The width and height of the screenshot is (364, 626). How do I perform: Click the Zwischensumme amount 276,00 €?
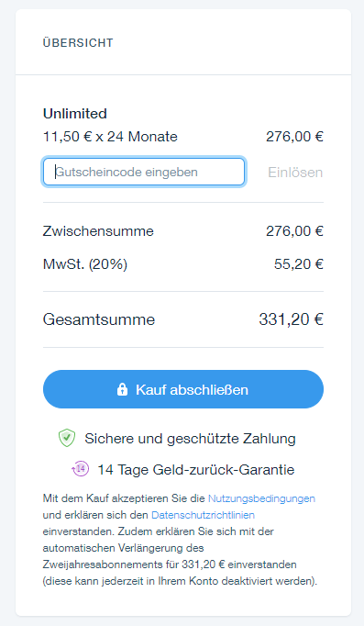[294, 231]
